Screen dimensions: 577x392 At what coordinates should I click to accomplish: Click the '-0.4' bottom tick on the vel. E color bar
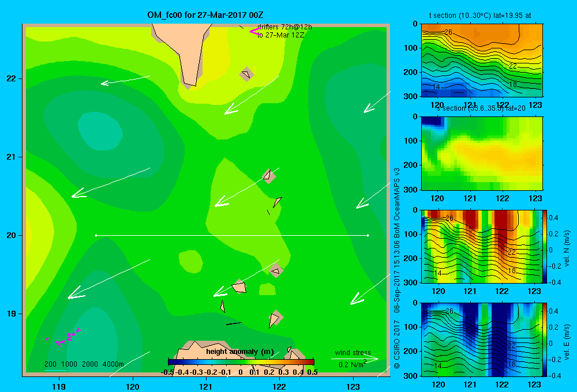(x=554, y=375)
